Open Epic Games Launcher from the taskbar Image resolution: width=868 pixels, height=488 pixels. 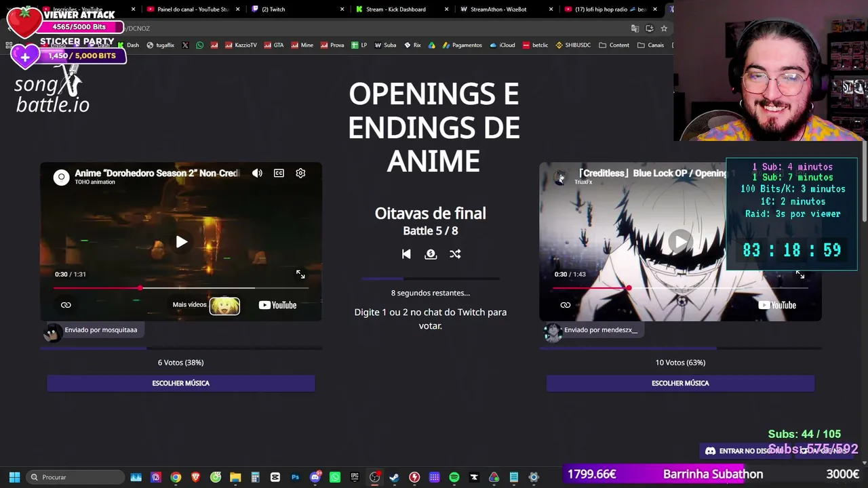(355, 477)
